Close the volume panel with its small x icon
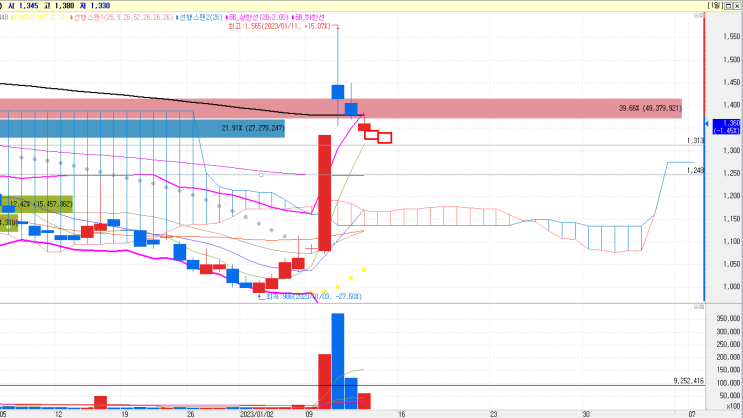743x418 pixels. tap(701, 307)
